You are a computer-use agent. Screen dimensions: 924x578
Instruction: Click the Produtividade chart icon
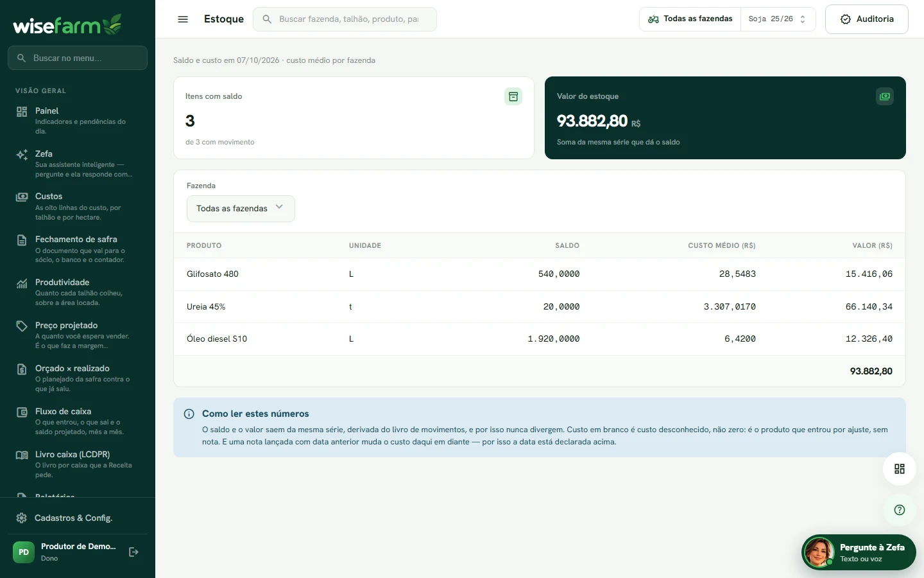click(22, 283)
